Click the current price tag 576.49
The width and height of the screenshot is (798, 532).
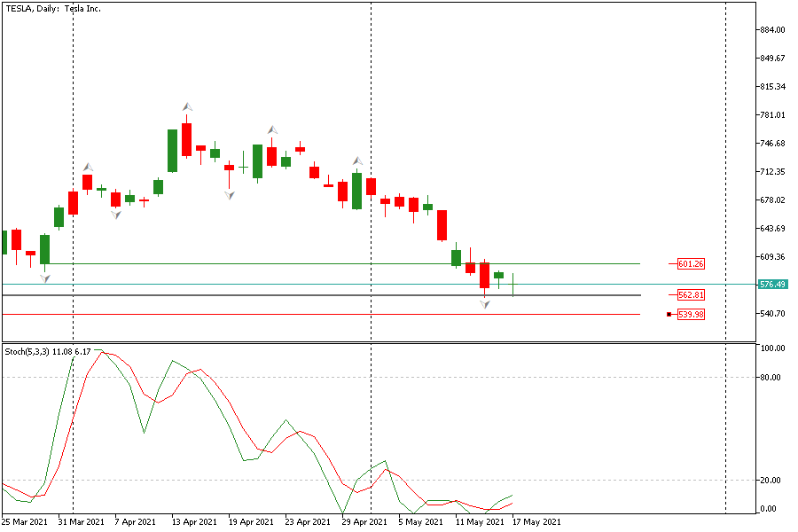(x=772, y=284)
